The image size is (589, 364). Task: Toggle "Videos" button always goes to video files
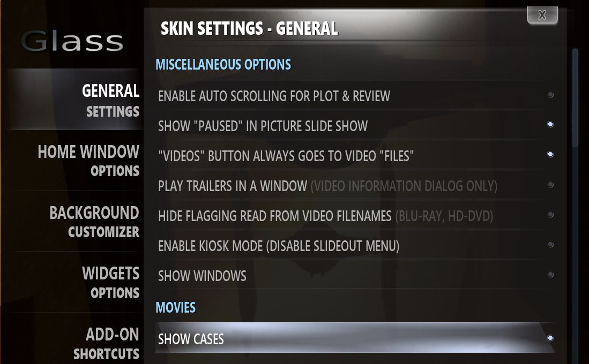tap(550, 155)
